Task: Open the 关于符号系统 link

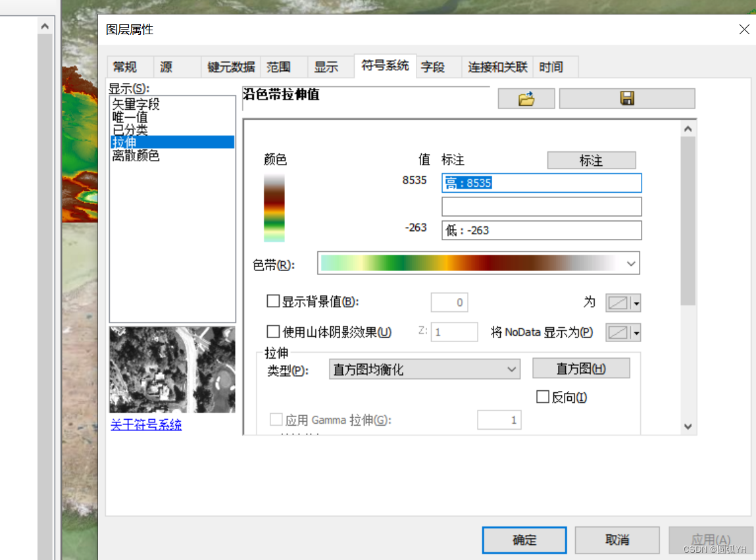Action: 146,425
